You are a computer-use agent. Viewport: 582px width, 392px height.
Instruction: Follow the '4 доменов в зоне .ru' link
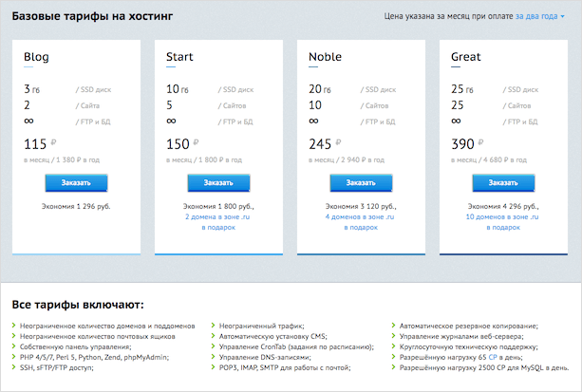pyautogui.click(x=361, y=217)
